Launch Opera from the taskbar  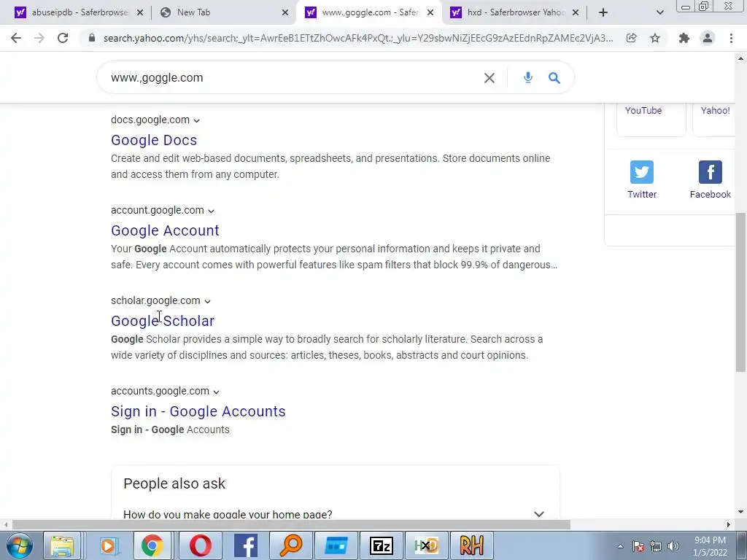(200, 545)
